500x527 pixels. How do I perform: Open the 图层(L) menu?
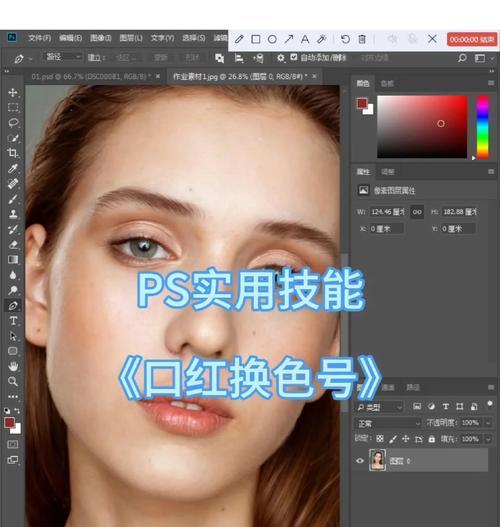131,38
